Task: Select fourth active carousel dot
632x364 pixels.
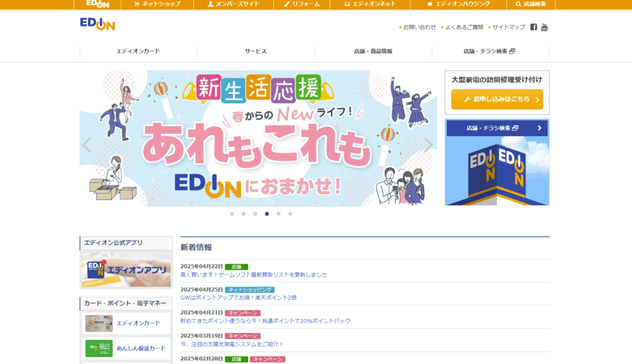Action: pyautogui.click(x=267, y=214)
